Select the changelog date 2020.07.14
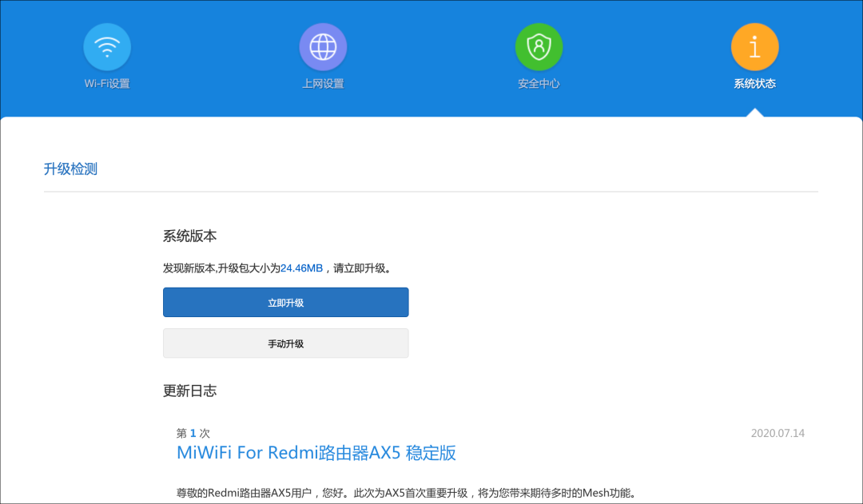Image resolution: width=863 pixels, height=504 pixels. click(777, 434)
